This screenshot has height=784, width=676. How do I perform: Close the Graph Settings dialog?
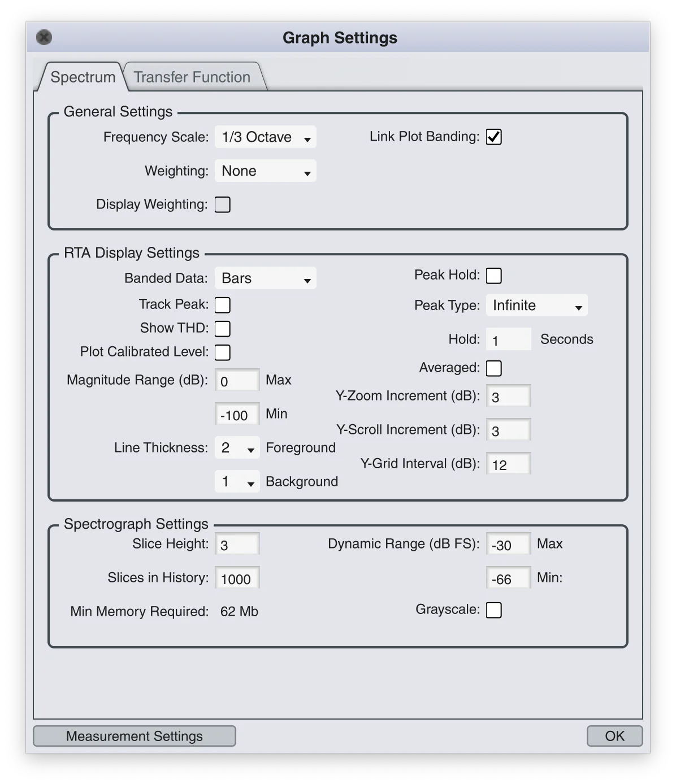click(x=44, y=38)
